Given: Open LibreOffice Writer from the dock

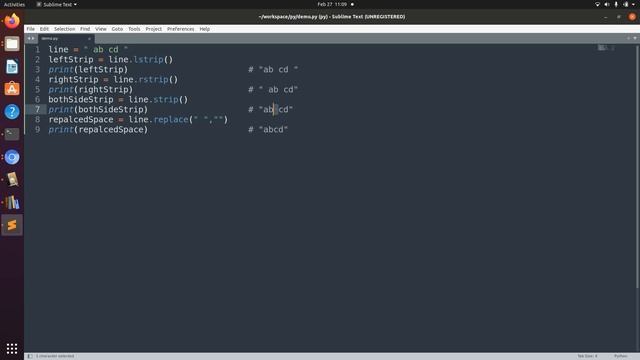Looking at the screenshot, I should pyautogui.click(x=12, y=66).
